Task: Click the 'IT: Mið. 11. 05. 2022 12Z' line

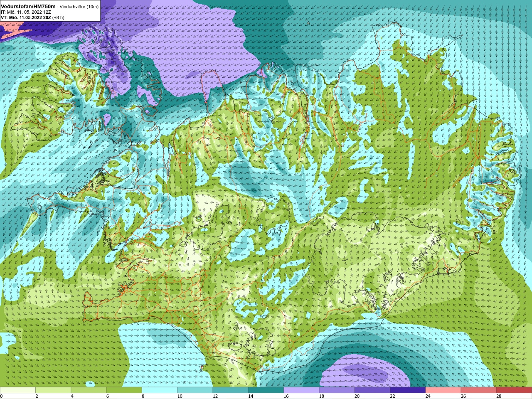Action: [x=26, y=12]
